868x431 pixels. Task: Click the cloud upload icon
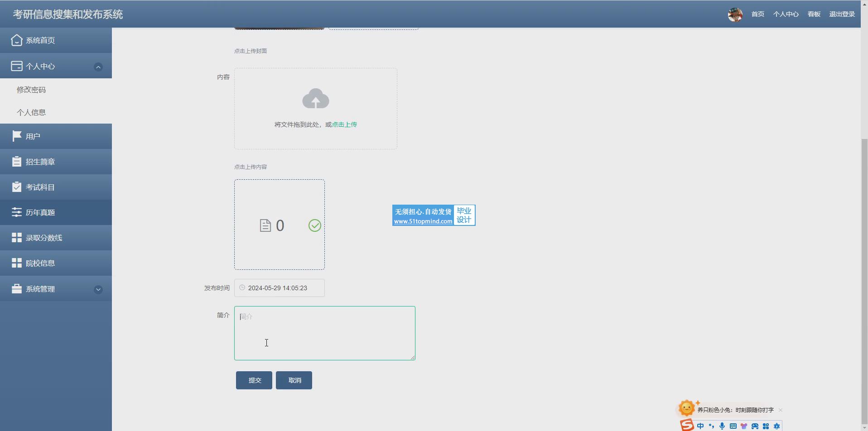[315, 98]
